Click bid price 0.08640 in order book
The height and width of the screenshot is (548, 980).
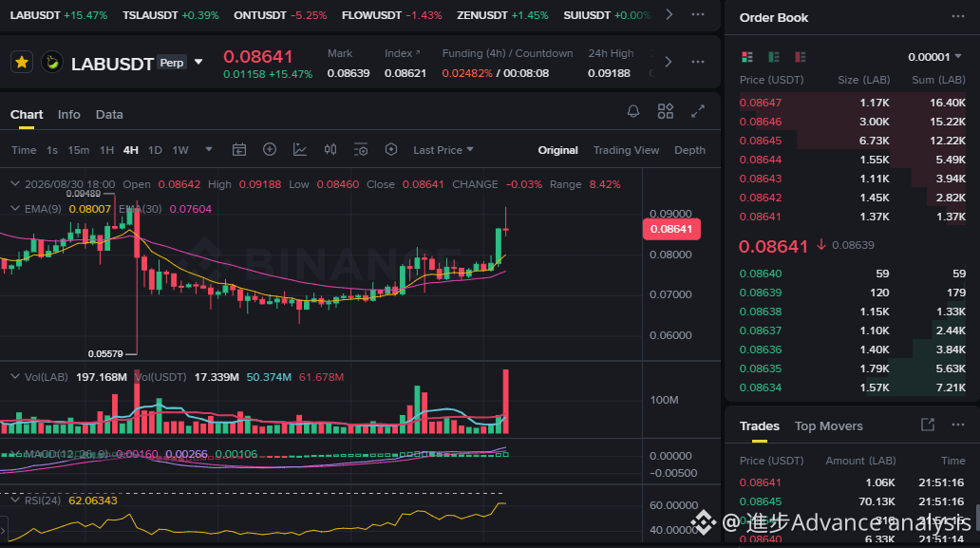click(x=760, y=274)
